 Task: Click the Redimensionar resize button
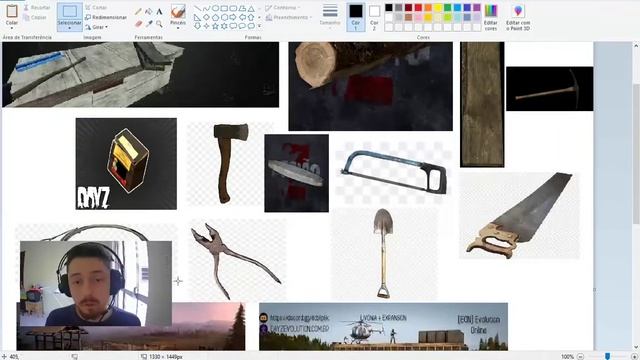coord(106,18)
